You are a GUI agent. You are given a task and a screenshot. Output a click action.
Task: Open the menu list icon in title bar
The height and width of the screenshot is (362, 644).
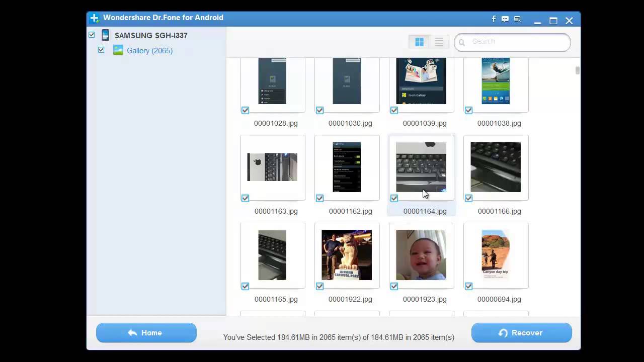tap(517, 19)
